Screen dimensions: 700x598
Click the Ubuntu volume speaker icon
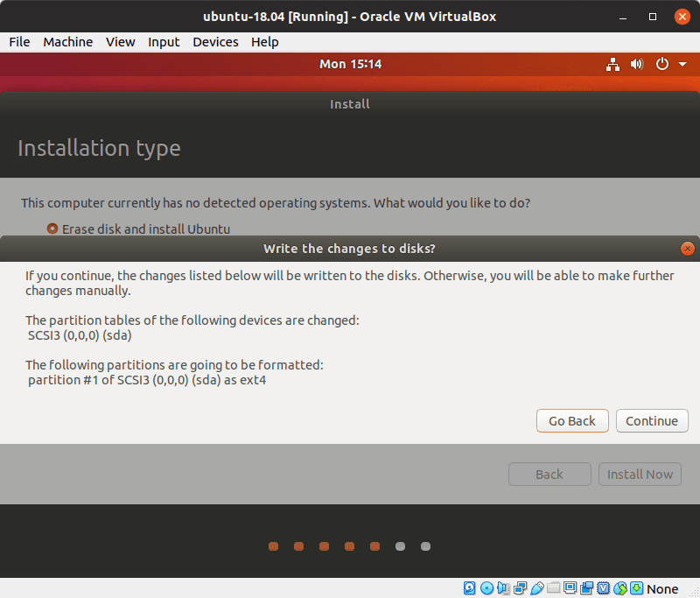pyautogui.click(x=637, y=64)
